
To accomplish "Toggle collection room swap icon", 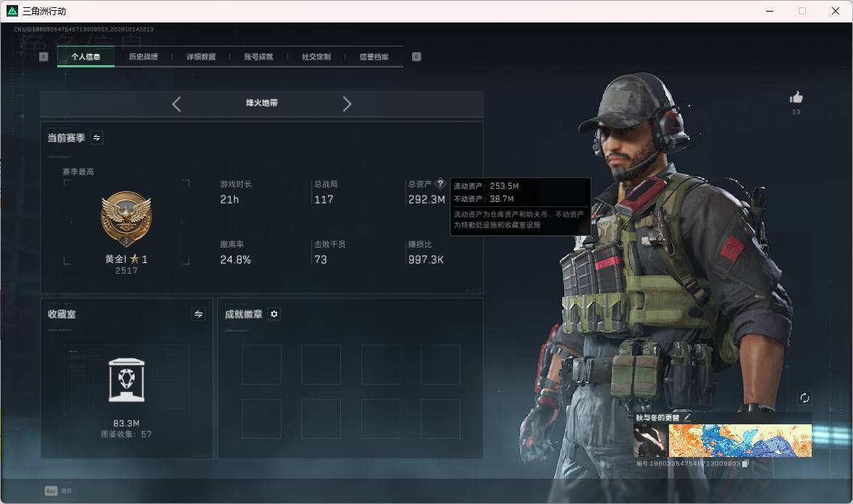I will pyautogui.click(x=198, y=314).
